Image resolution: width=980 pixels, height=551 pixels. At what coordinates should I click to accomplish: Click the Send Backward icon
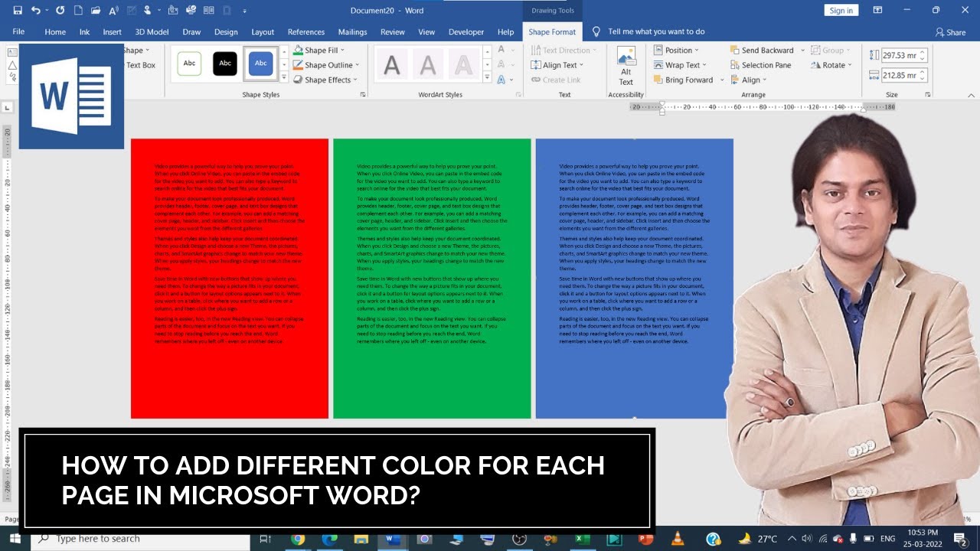[x=735, y=51]
